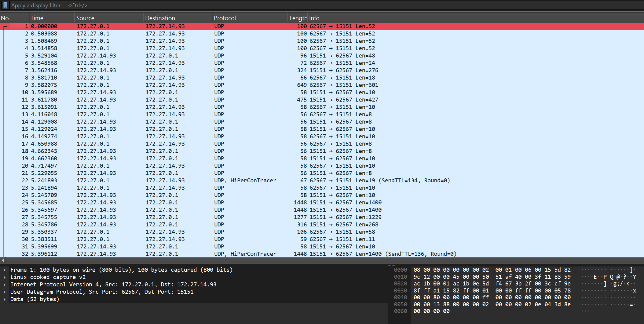Select packet 4 at time 3.514858

point(322,48)
